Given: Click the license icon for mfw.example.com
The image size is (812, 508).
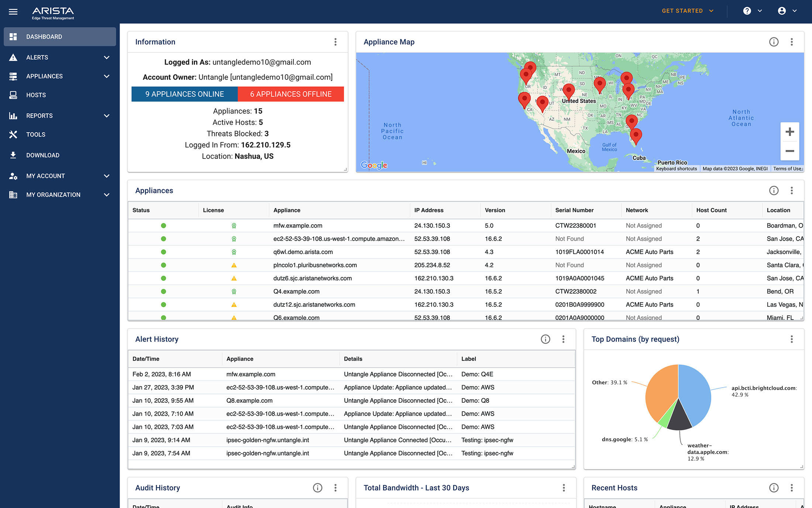Looking at the screenshot, I should (234, 226).
